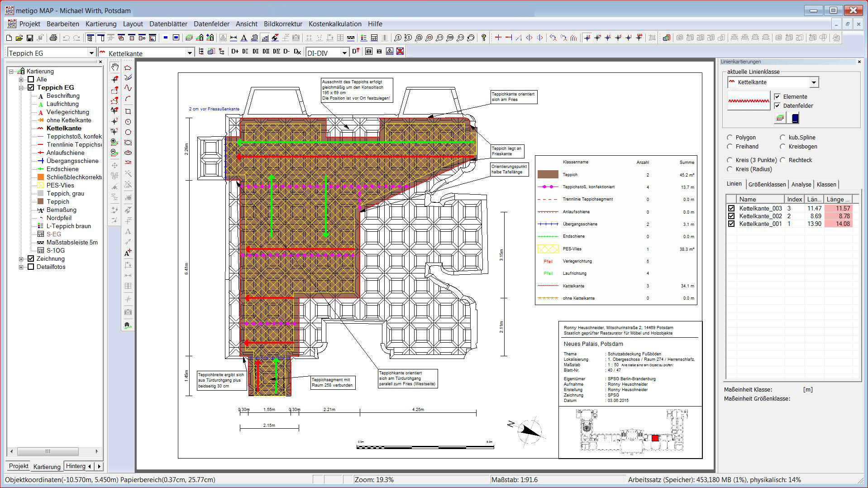Uncheck the Elemente checkbox
Viewport: 868px width, 488px height.
777,96
